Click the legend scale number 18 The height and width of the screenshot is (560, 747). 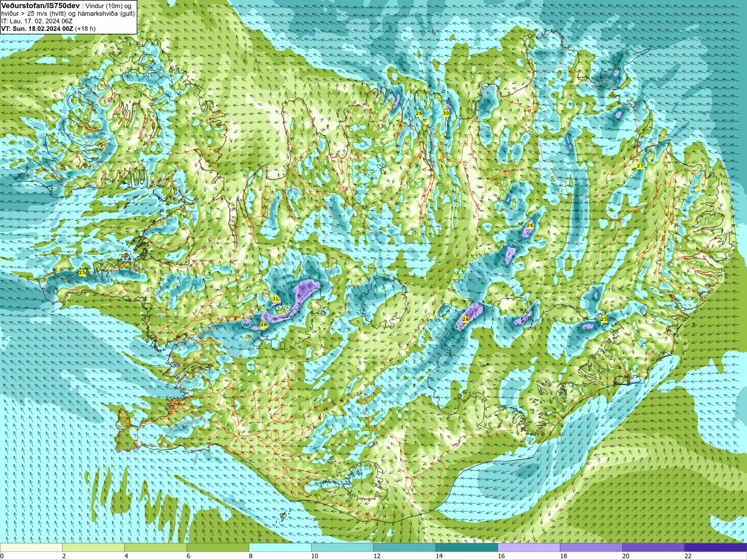pyautogui.click(x=563, y=556)
